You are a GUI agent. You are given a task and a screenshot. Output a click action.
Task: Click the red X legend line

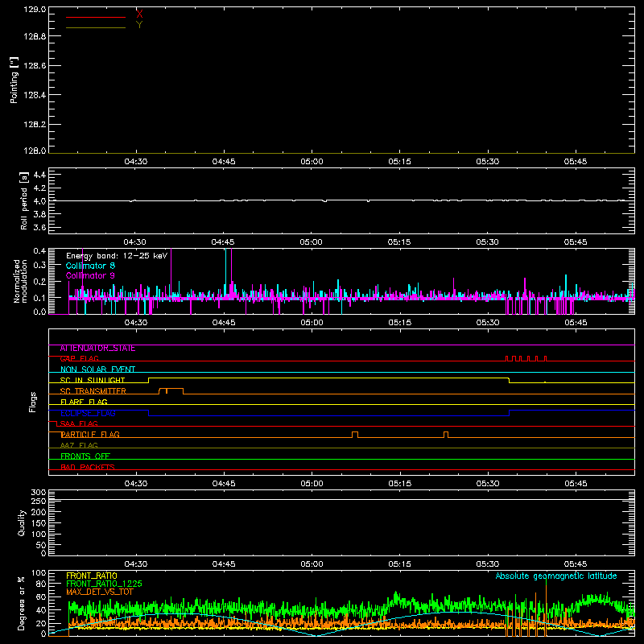click(96, 17)
